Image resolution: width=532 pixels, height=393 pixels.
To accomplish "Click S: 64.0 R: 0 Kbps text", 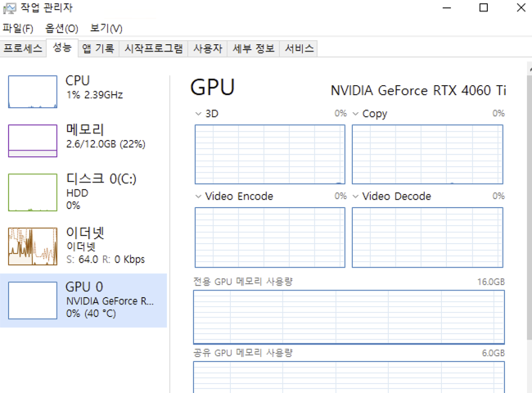I will (x=106, y=260).
